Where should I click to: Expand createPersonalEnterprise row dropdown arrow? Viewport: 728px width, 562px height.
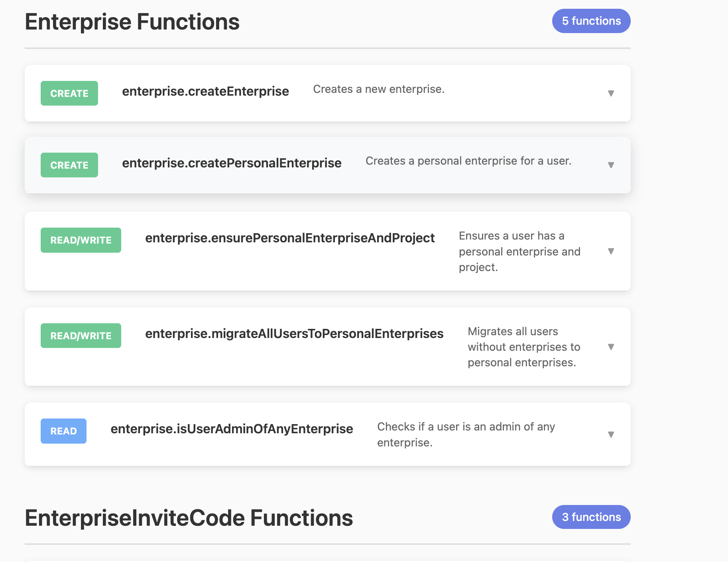tap(610, 165)
